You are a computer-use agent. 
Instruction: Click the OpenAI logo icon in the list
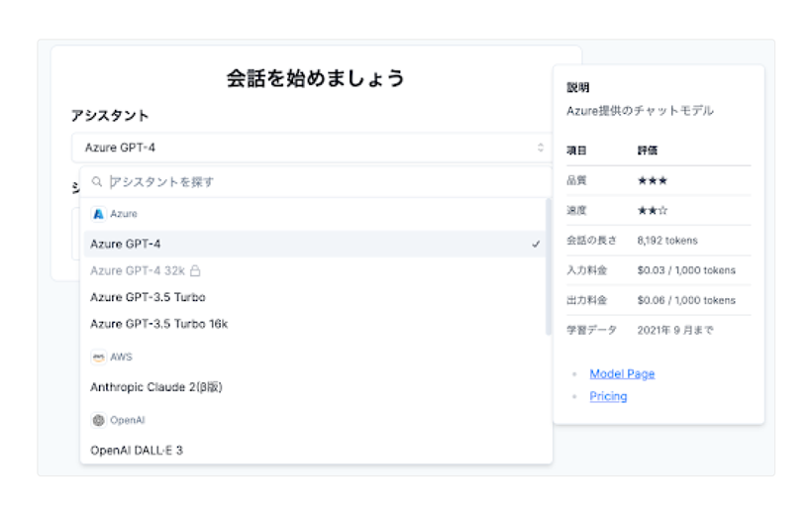[98, 420]
